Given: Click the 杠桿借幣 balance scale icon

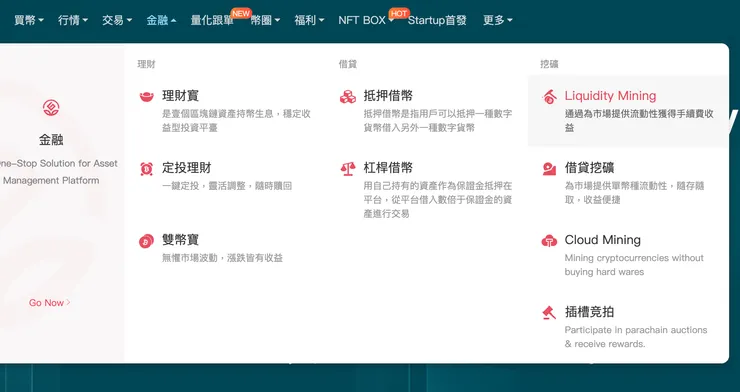Looking at the screenshot, I should click(348, 169).
